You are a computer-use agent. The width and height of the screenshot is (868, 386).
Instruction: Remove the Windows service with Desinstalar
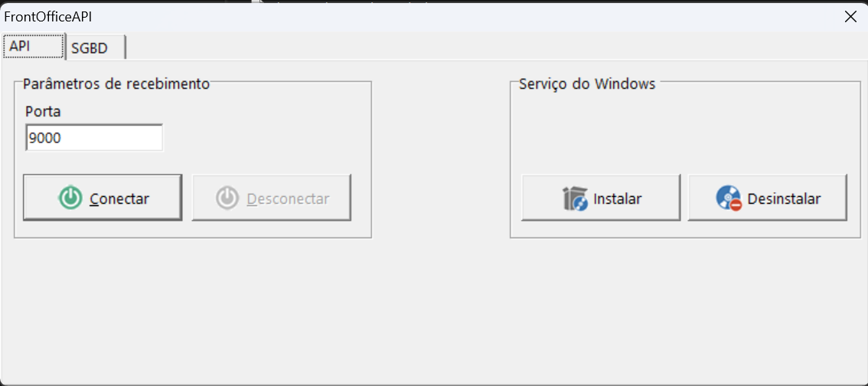pyautogui.click(x=767, y=198)
